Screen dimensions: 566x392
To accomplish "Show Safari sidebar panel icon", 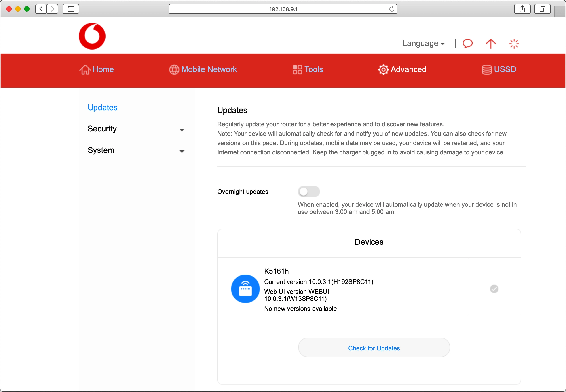I will point(71,9).
